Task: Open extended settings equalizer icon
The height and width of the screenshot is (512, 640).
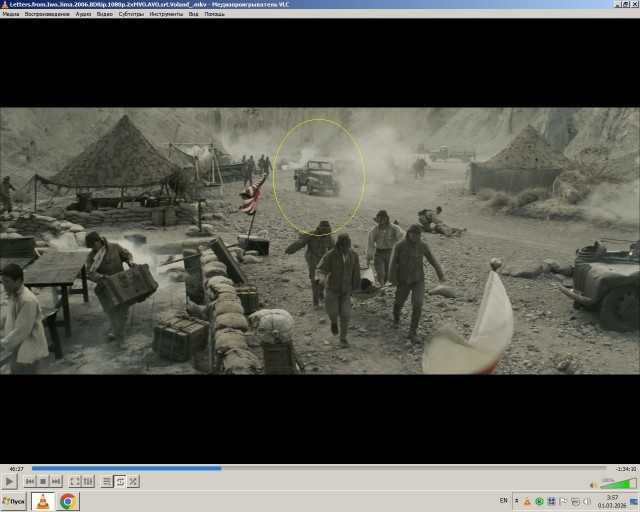Action: [x=88, y=482]
